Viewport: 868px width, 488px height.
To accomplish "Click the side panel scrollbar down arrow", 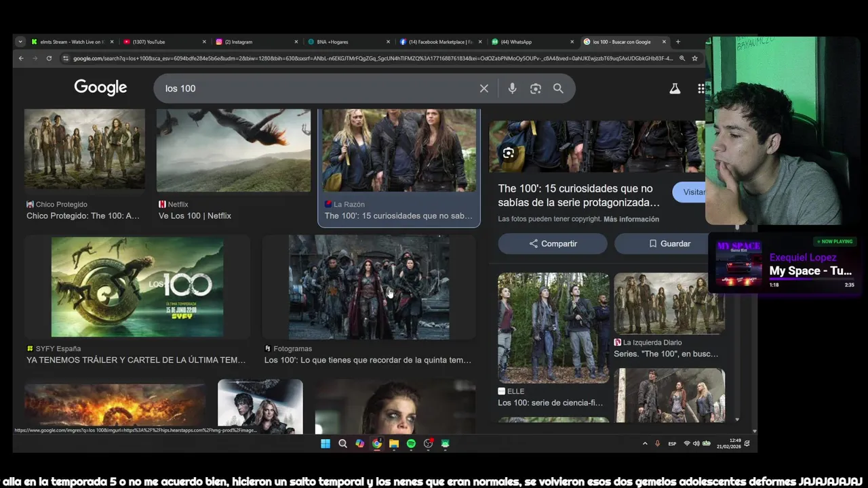I will tap(737, 420).
